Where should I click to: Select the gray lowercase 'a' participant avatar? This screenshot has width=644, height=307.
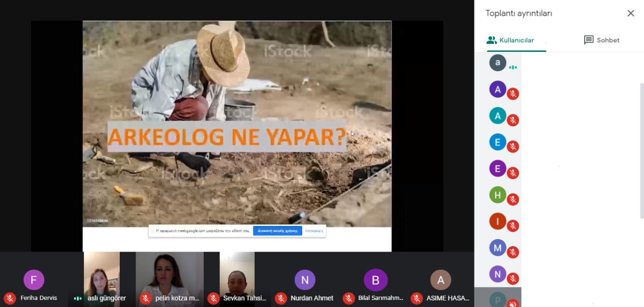(x=498, y=63)
